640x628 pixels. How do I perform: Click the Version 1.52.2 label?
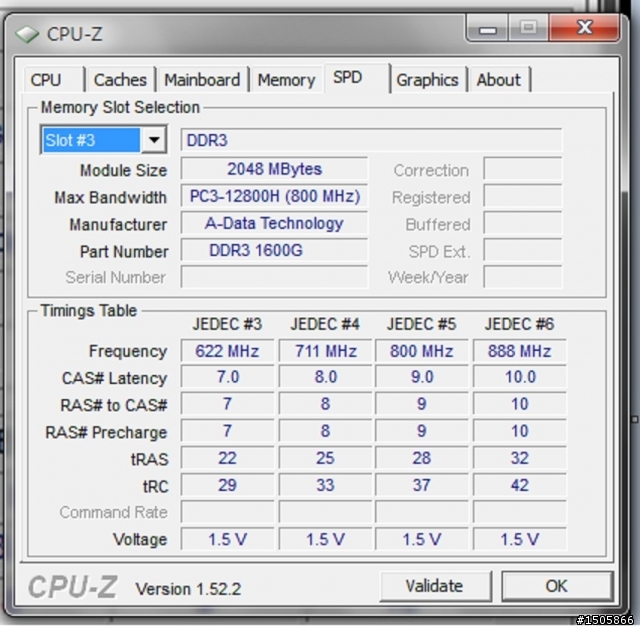(x=188, y=589)
